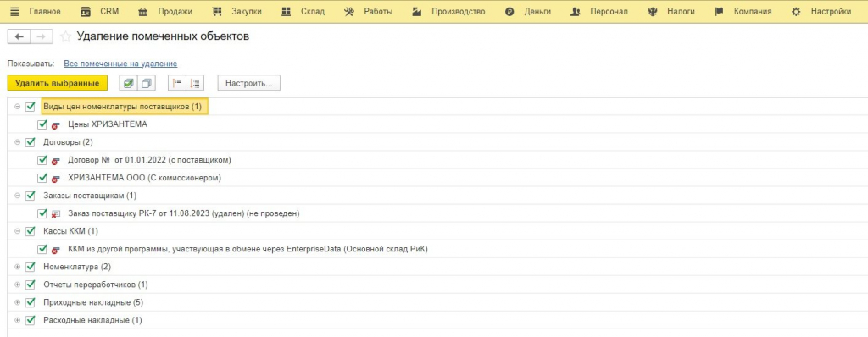The width and height of the screenshot is (868, 337).
Task: Select the row Заказ поставщику РК-7 от 11.08.2023
Action: click(x=184, y=213)
